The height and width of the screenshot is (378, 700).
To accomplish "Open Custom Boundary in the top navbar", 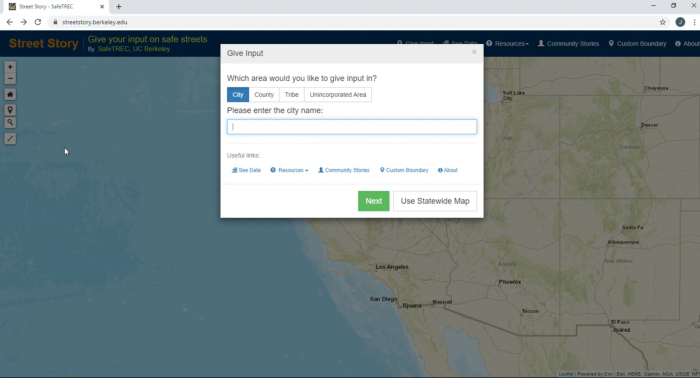I will 638,43.
